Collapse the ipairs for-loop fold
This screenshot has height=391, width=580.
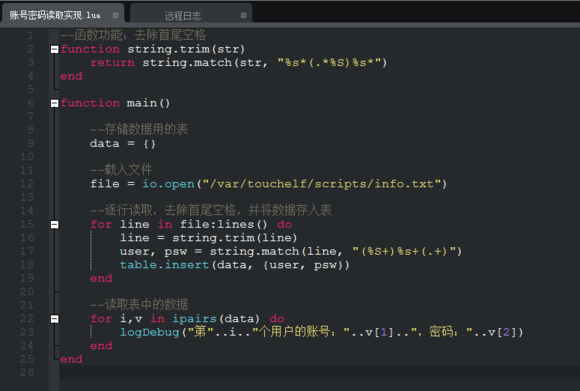pyautogui.click(x=54, y=319)
